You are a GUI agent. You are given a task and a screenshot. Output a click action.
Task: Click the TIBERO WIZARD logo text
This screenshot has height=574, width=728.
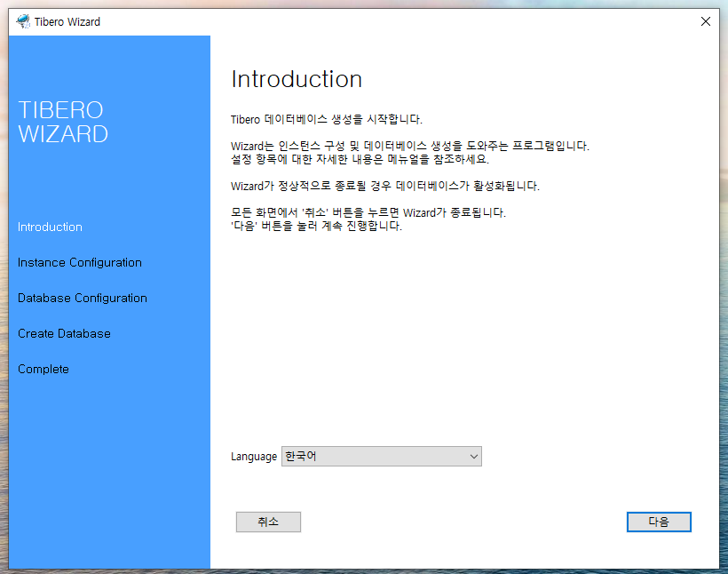(63, 123)
